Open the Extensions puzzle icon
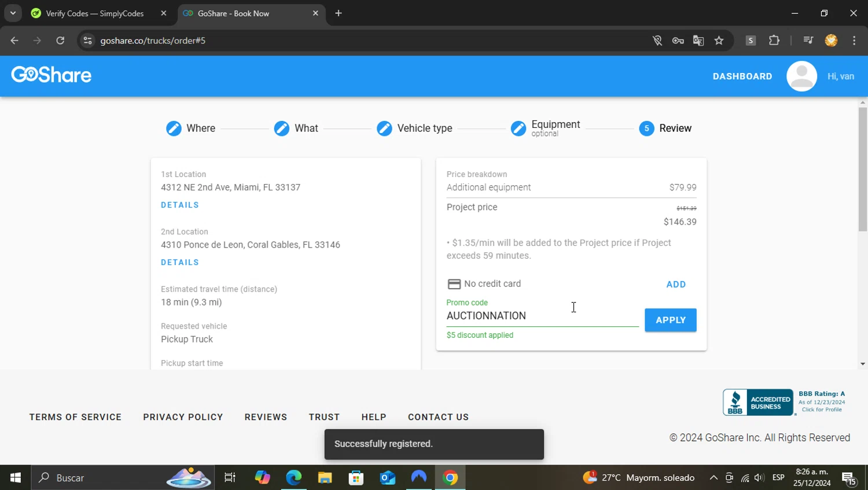Viewport: 868px width, 490px height. tap(774, 40)
